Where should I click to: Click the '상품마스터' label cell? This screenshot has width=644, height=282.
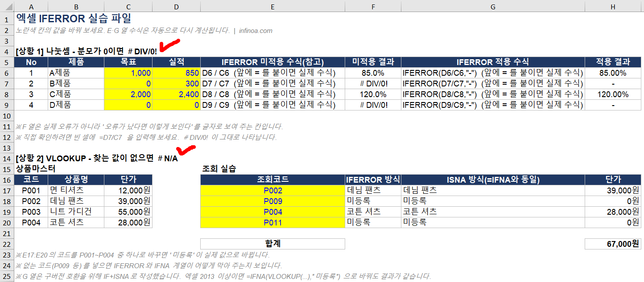click(x=36, y=169)
